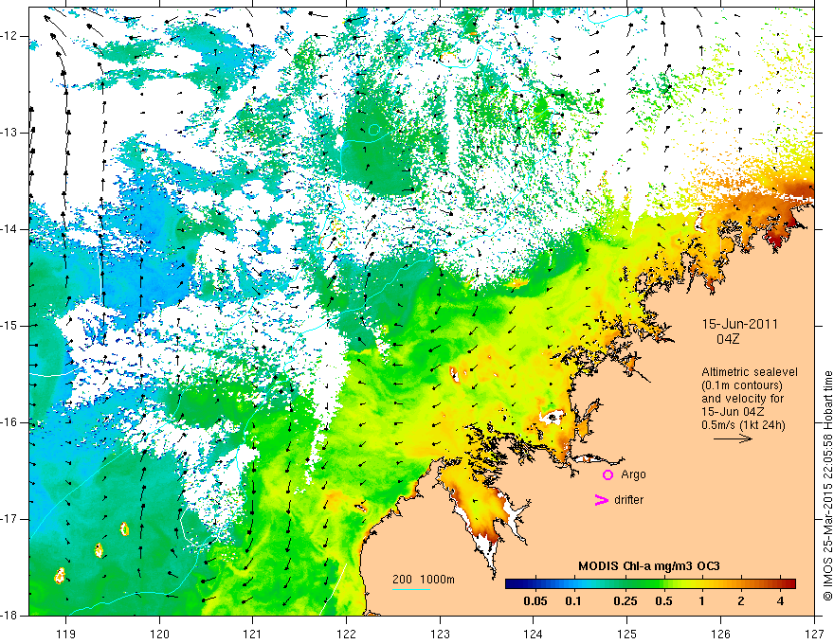Click the colorbar value '1'

coord(701,601)
